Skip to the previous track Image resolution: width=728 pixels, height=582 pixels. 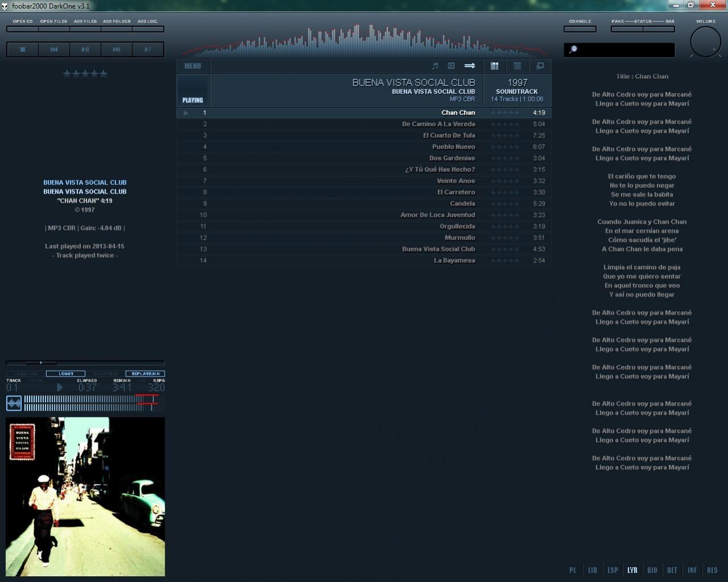(x=54, y=49)
